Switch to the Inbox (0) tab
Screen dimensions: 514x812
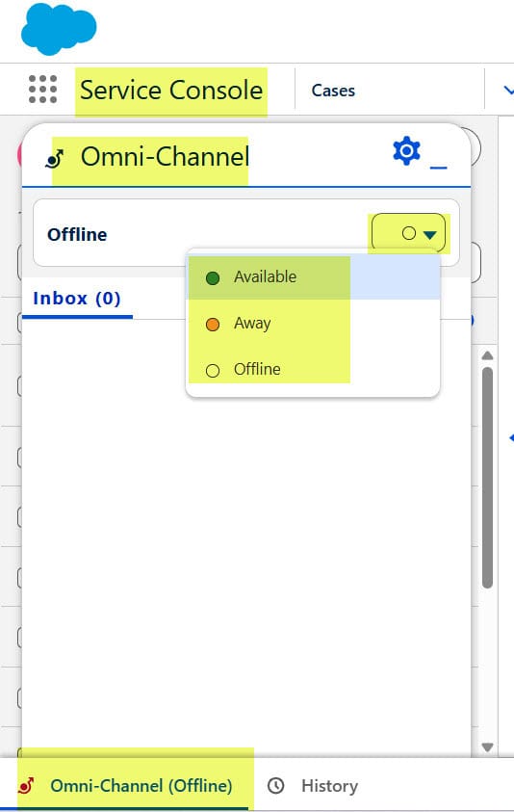click(x=77, y=299)
